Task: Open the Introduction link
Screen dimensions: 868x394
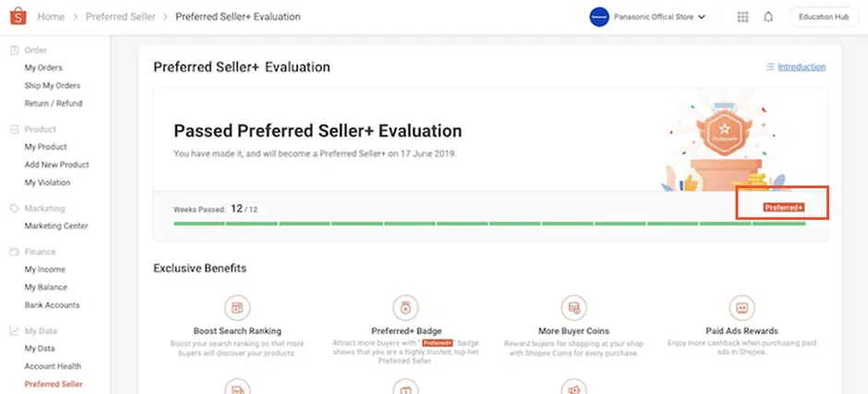Action: (x=802, y=66)
